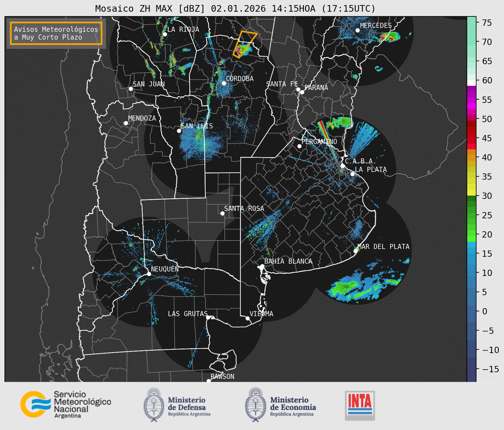Click the PARANA city label
The image size is (504, 430).
click(x=316, y=88)
